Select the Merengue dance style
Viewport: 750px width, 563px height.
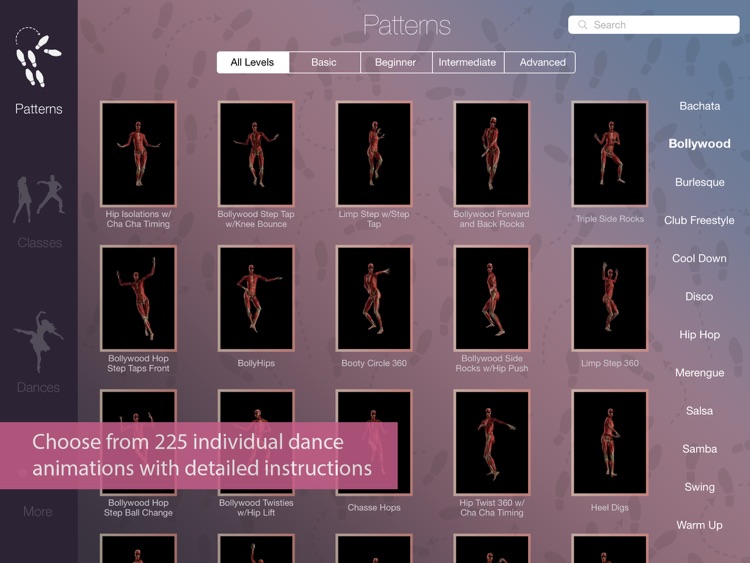click(x=699, y=373)
